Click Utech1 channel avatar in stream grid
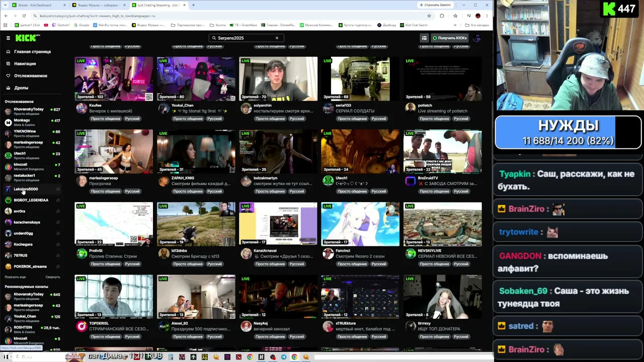The width and height of the screenshot is (644, 362). (328, 181)
